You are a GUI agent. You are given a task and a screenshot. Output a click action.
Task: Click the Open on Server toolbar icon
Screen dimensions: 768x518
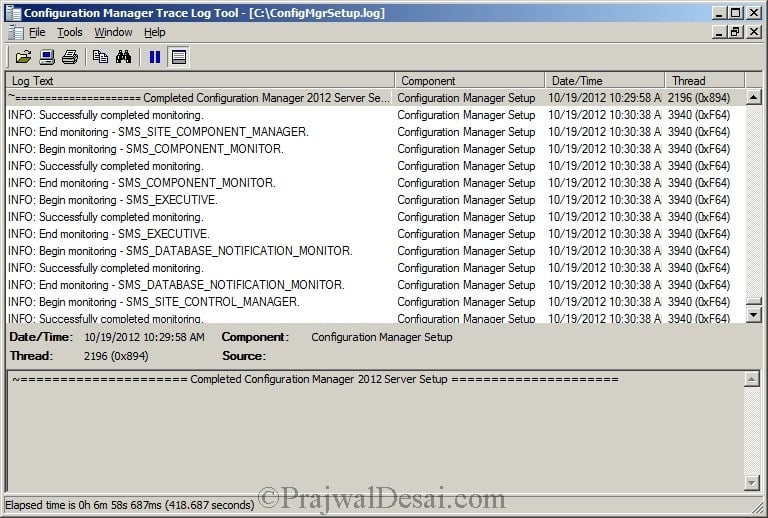click(47, 57)
